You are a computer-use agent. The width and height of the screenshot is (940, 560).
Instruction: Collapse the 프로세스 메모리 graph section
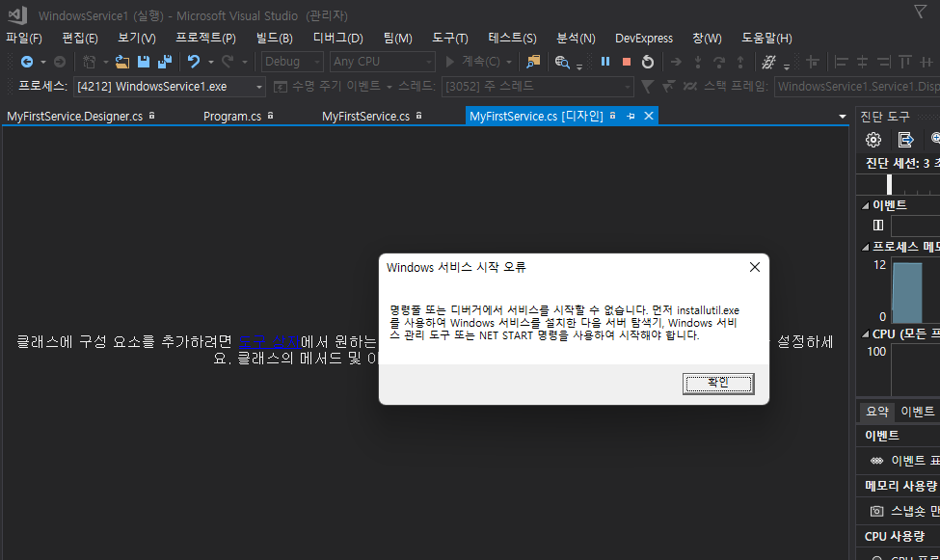tap(865, 247)
